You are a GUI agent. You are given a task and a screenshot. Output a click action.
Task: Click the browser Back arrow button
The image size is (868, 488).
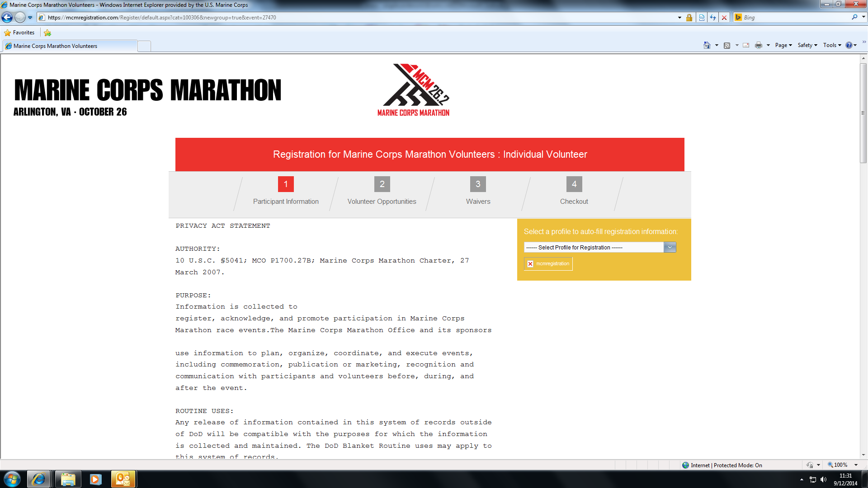(7, 18)
